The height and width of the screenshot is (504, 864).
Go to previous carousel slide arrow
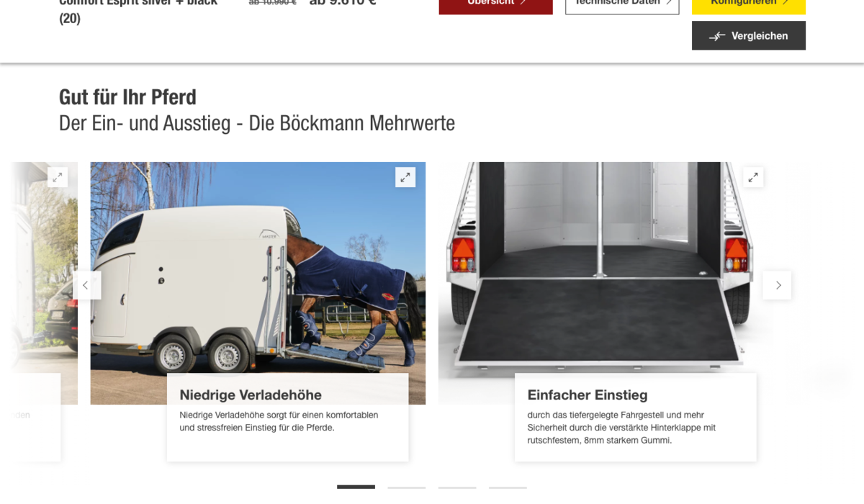[86, 285]
